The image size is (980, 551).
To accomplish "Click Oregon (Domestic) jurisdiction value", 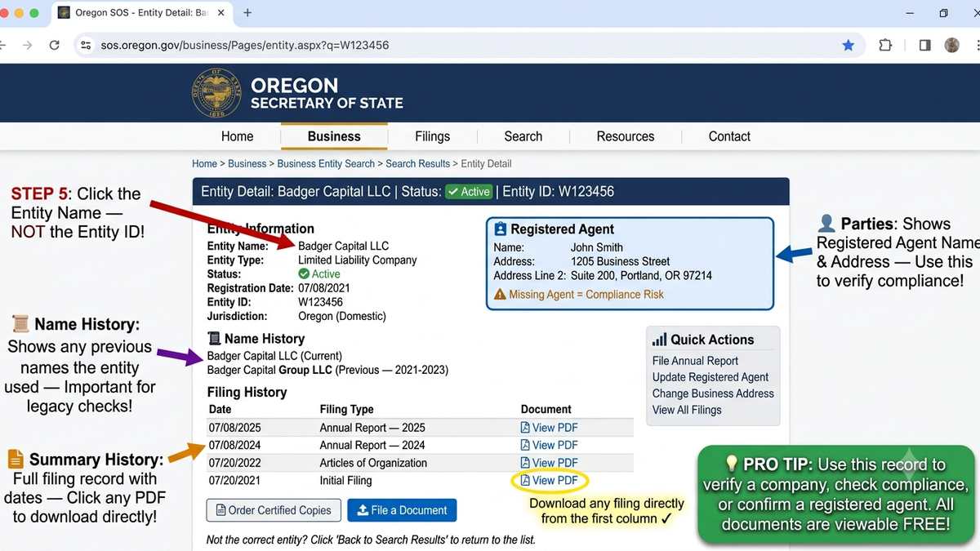I will (x=342, y=316).
